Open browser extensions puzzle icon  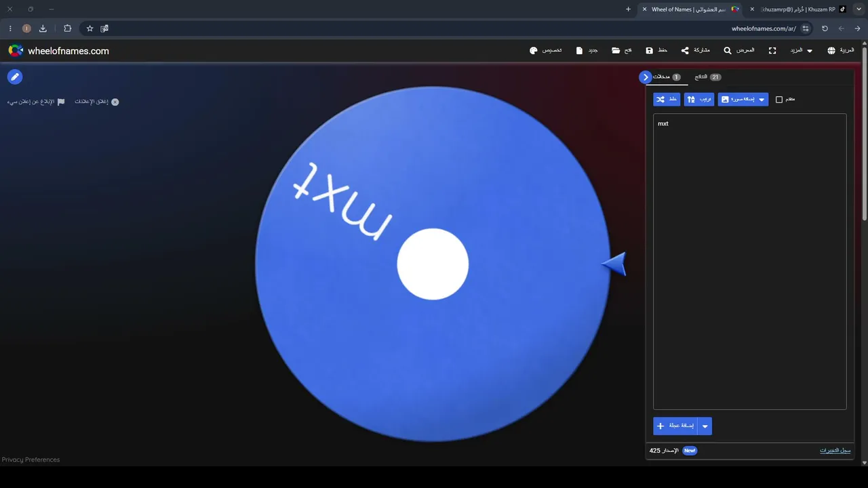click(67, 28)
